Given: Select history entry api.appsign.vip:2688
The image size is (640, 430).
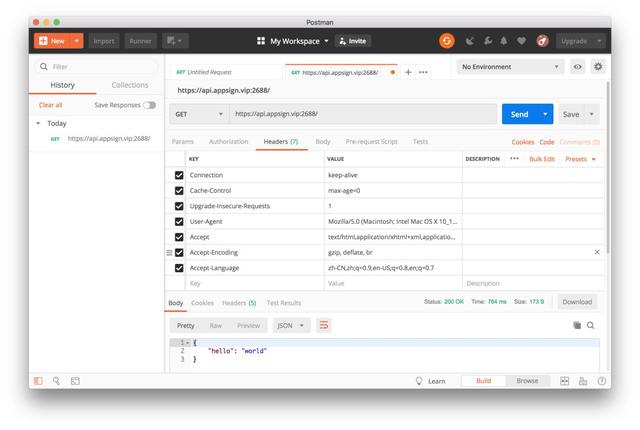Looking at the screenshot, I should click(x=109, y=138).
